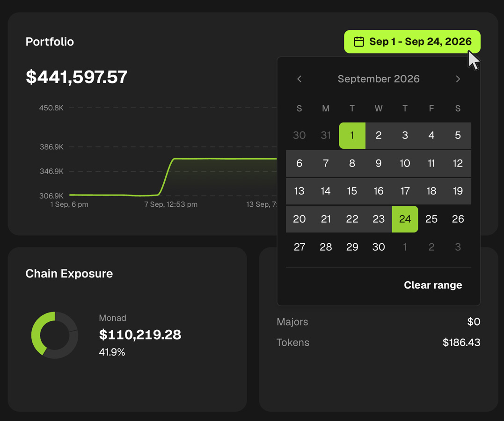Screen dimensions: 504x421
Task: Click the 346.9K axis label
Action: tap(52, 171)
